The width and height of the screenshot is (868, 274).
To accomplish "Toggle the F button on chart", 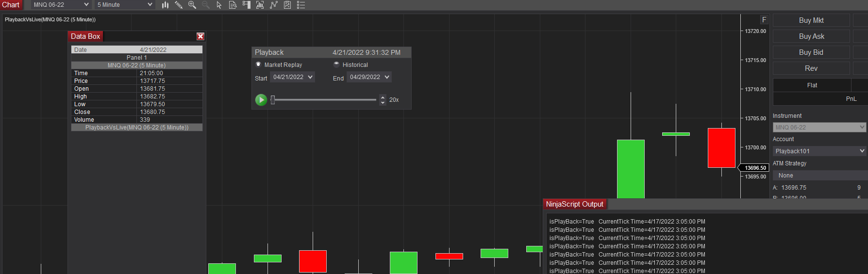I will (764, 20).
